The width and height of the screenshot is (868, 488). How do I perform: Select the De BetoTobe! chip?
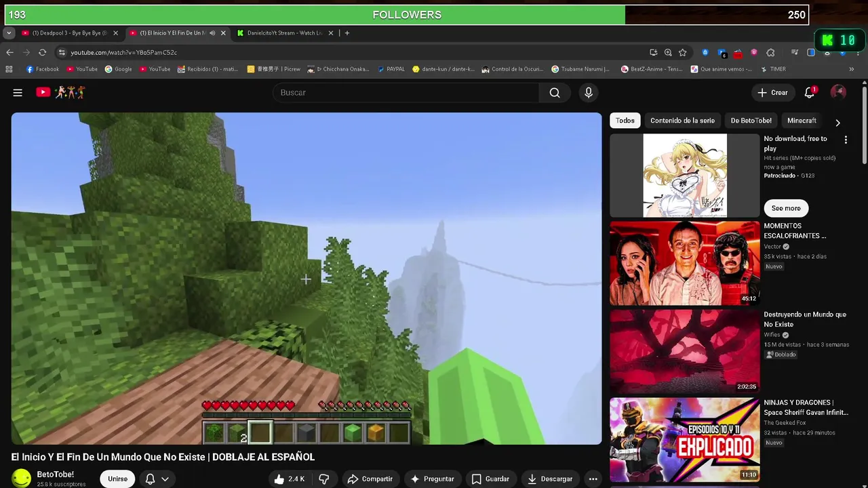tap(751, 121)
